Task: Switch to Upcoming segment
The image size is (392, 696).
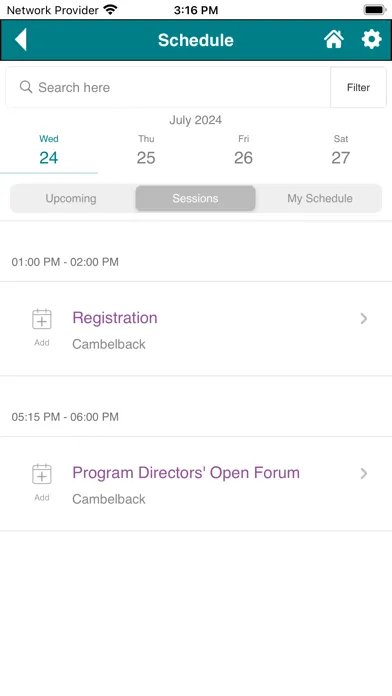Action: [71, 198]
